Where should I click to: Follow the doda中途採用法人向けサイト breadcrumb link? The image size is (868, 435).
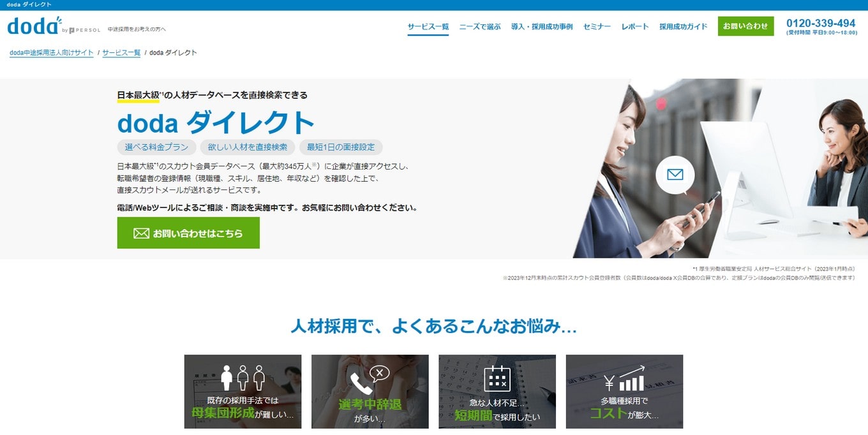(x=52, y=53)
